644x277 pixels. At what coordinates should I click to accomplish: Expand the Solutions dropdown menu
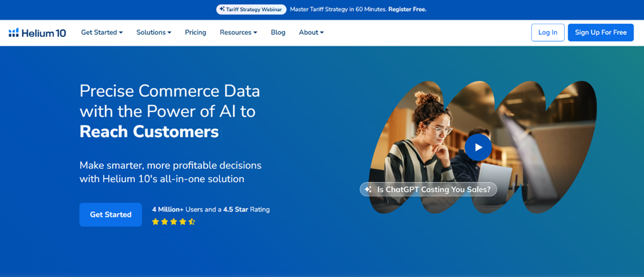(154, 32)
